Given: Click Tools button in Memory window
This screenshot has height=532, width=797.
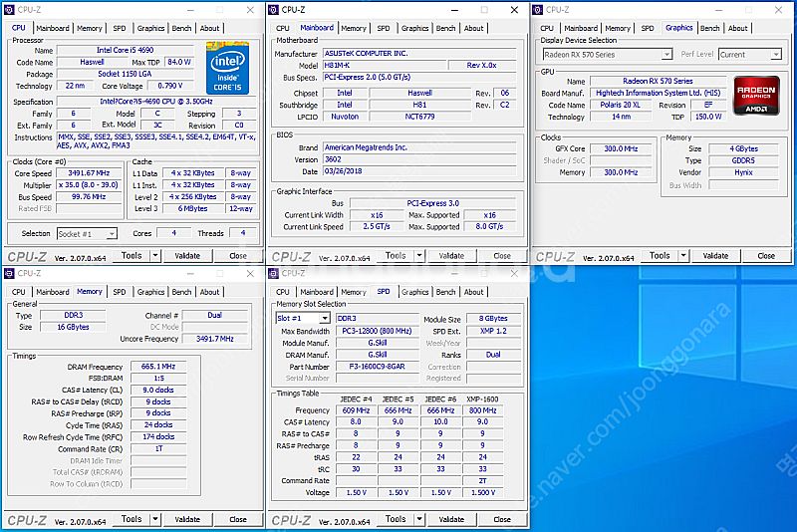Looking at the screenshot, I should tap(132, 519).
